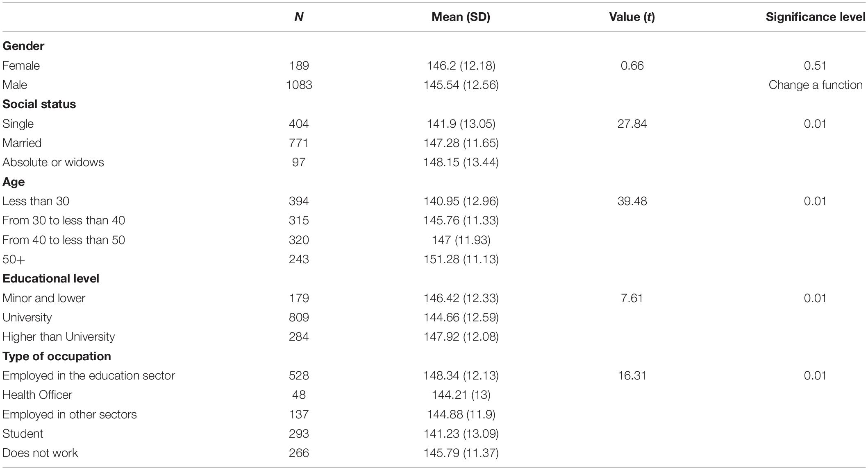Click 'Employed in the education sector' label
The height and width of the screenshot is (470, 868).
89,375
